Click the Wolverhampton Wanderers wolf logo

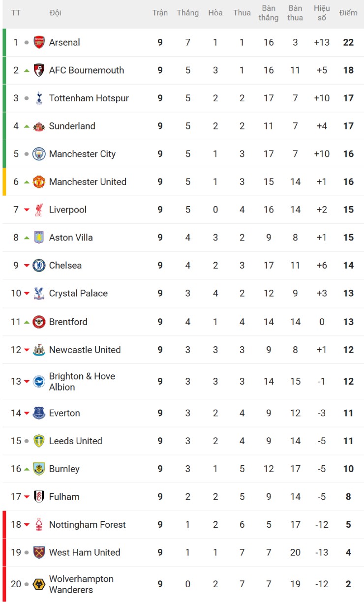[39, 584]
